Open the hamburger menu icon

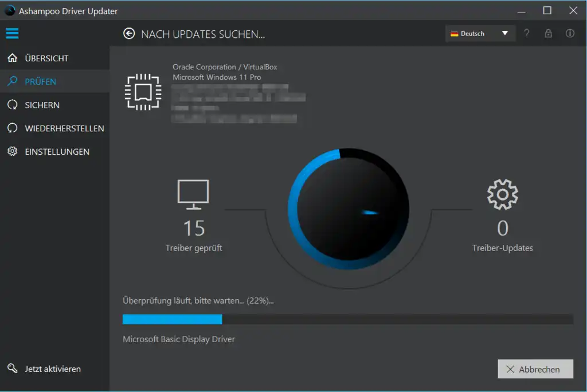click(12, 33)
